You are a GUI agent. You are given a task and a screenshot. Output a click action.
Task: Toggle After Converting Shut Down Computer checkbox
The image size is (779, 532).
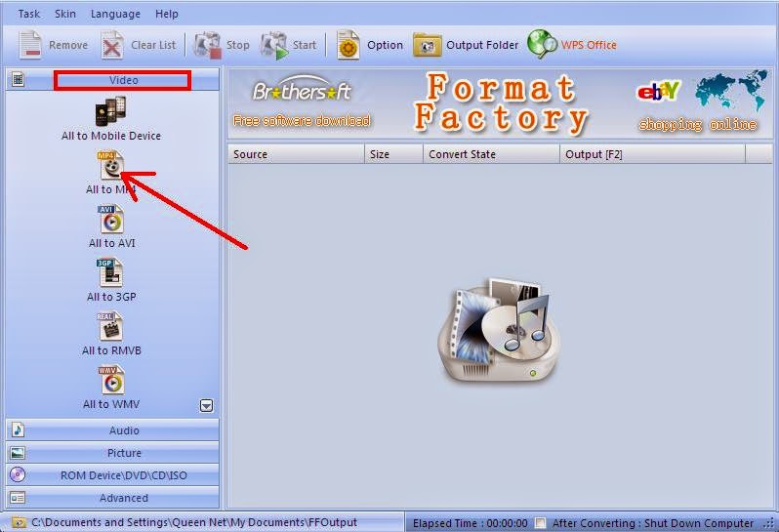(540, 523)
